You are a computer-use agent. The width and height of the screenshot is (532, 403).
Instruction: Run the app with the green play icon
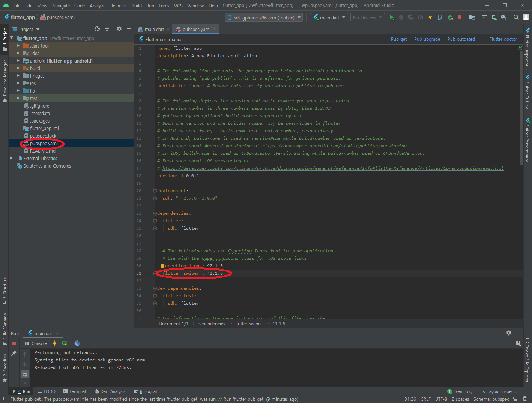tap(392, 18)
